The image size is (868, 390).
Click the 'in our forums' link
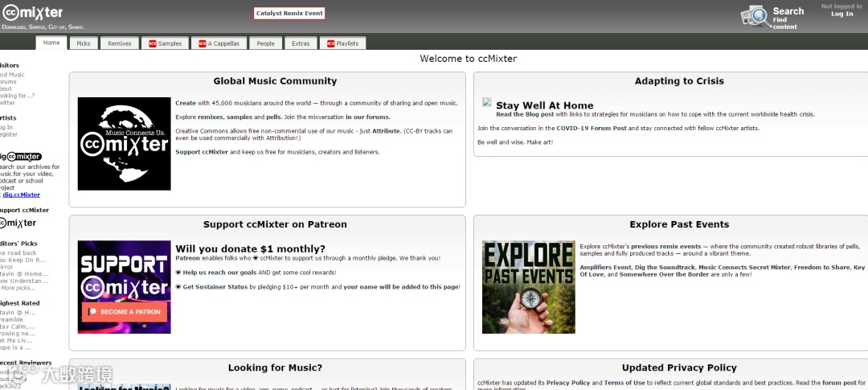(367, 117)
